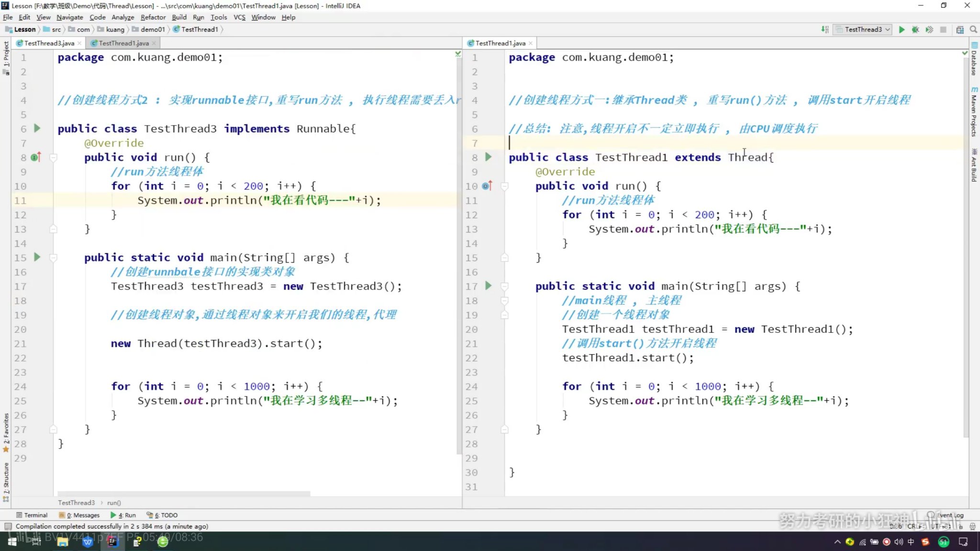Screen dimensions: 980x551
Task: Toggle the Database side panel
Action: coord(974,59)
